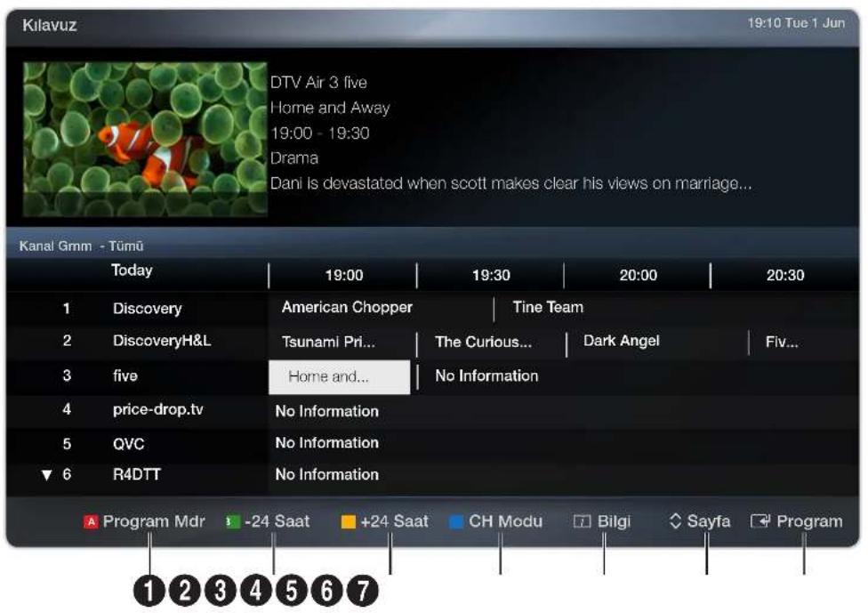Click the Today label

(132, 270)
